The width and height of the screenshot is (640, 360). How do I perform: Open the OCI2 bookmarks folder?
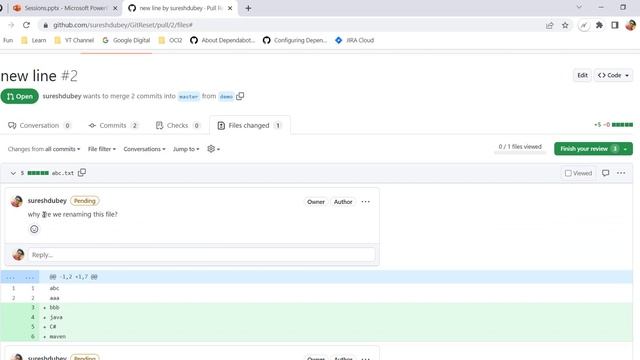pos(170,40)
